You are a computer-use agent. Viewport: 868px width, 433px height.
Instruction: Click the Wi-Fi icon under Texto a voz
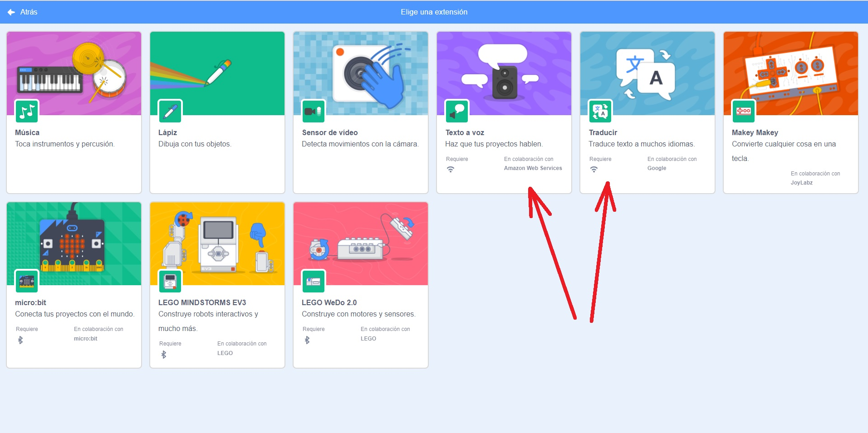tap(451, 169)
